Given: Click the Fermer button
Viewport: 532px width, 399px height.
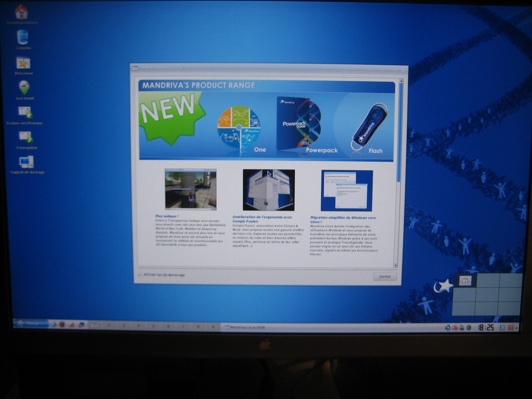Looking at the screenshot, I should point(385,277).
